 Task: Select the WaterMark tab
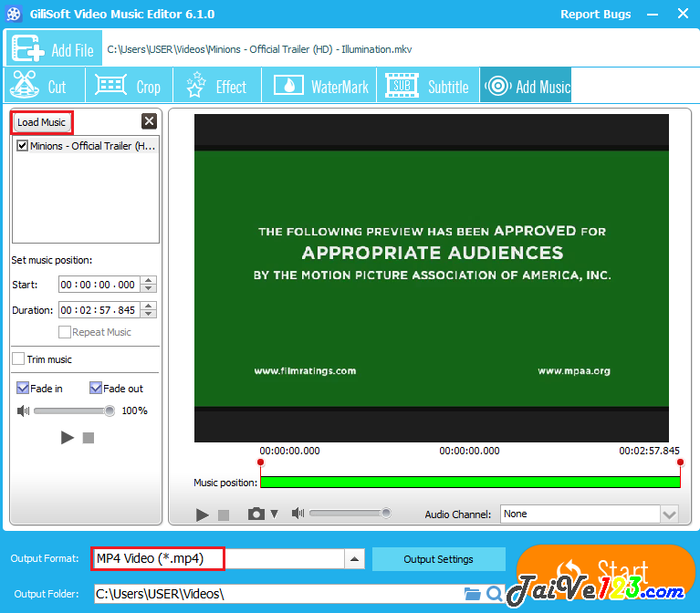[319, 85]
